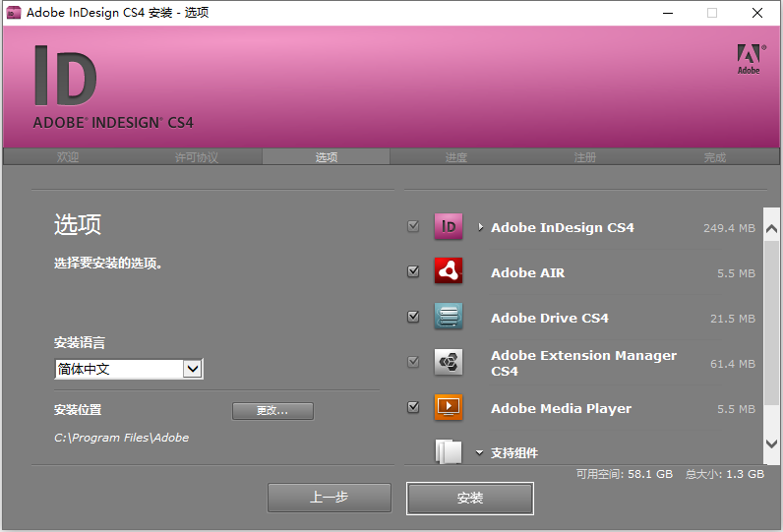The image size is (783, 532).
Task: Click the large ID logo in banner
Action: (66, 76)
